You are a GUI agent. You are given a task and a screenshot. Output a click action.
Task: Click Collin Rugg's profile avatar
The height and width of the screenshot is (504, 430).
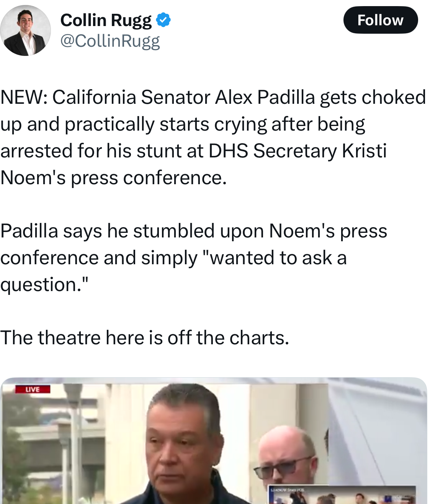tap(26, 31)
